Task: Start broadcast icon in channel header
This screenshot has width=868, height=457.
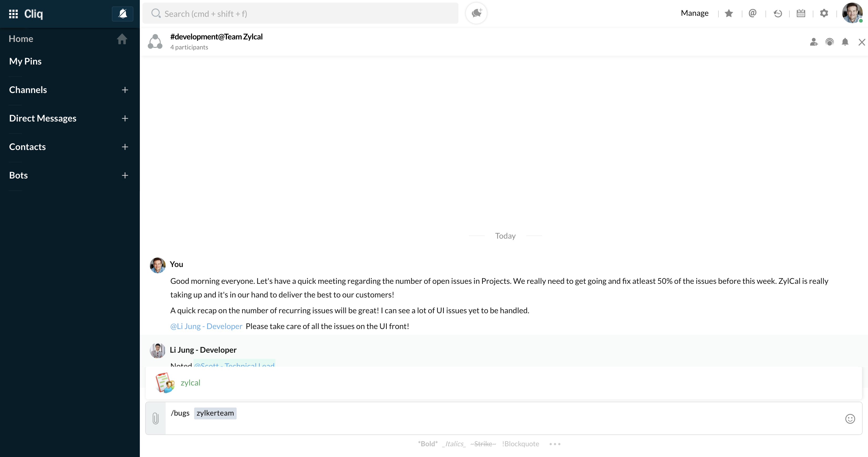Action: point(830,42)
